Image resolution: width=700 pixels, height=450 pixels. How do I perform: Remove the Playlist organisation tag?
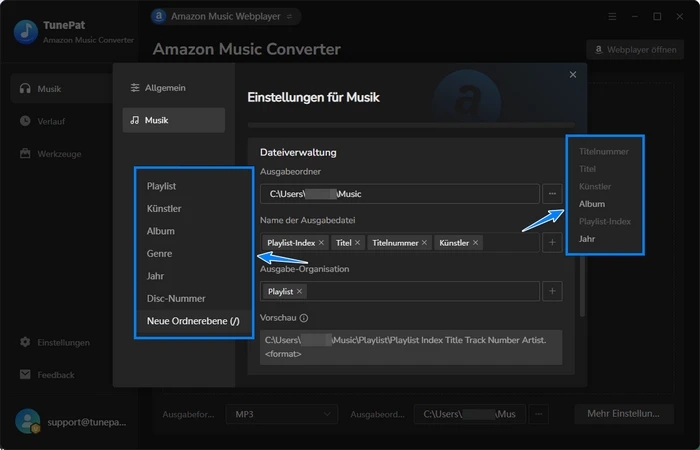[x=299, y=292]
